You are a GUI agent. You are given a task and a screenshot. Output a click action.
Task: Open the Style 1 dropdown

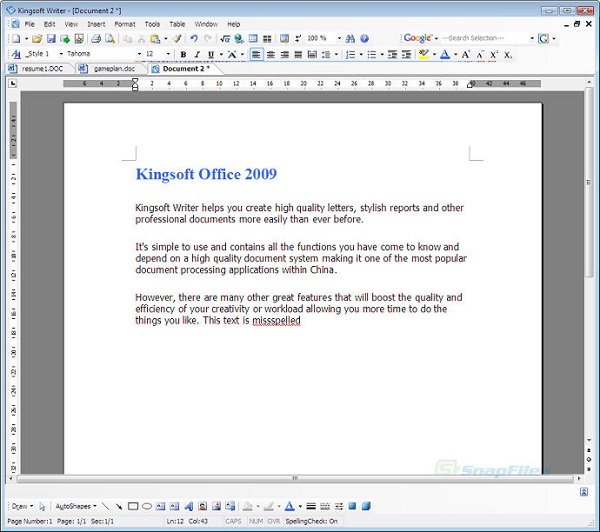(61, 54)
